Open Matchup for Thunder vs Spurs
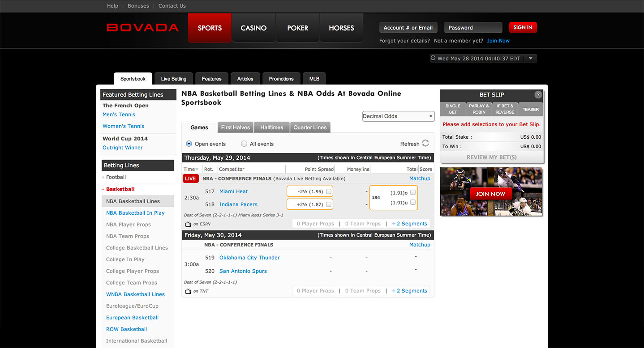This screenshot has height=348, width=644. (420, 245)
